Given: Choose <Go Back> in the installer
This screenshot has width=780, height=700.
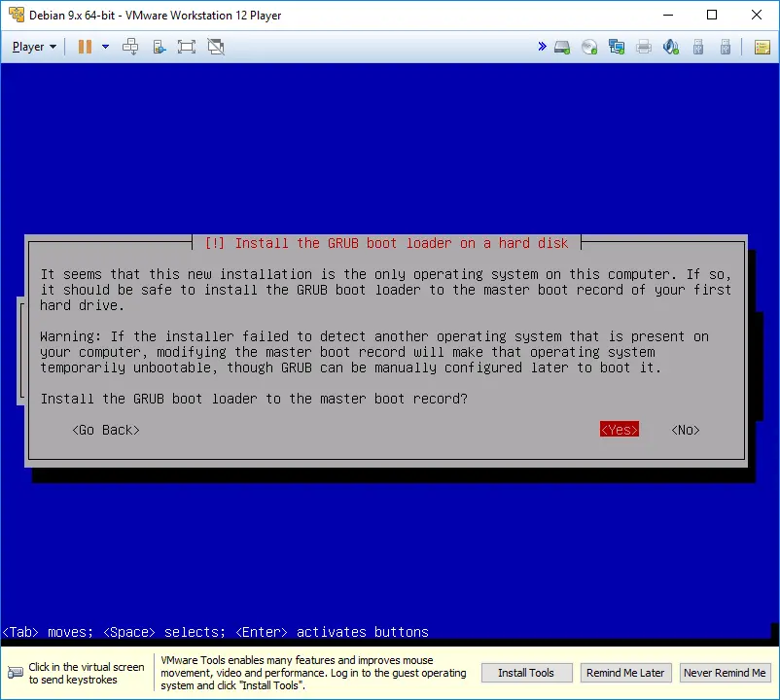Looking at the screenshot, I should 105,430.
